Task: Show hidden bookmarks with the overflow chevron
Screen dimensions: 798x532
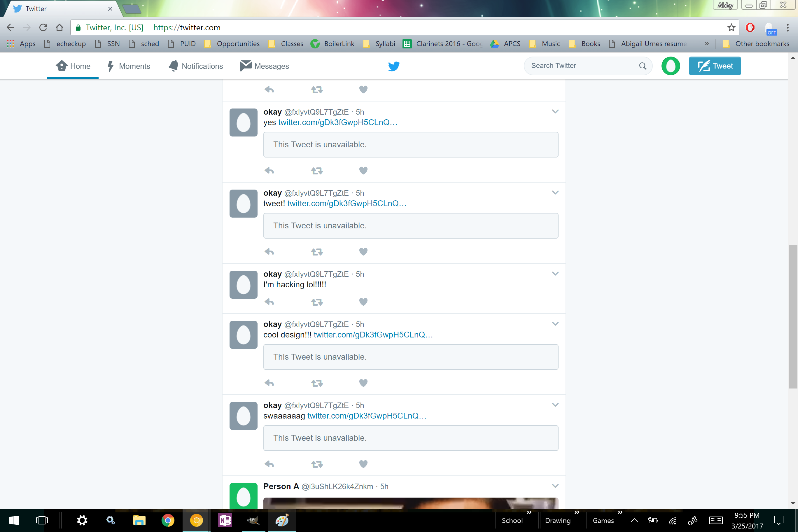Action: coord(707,44)
